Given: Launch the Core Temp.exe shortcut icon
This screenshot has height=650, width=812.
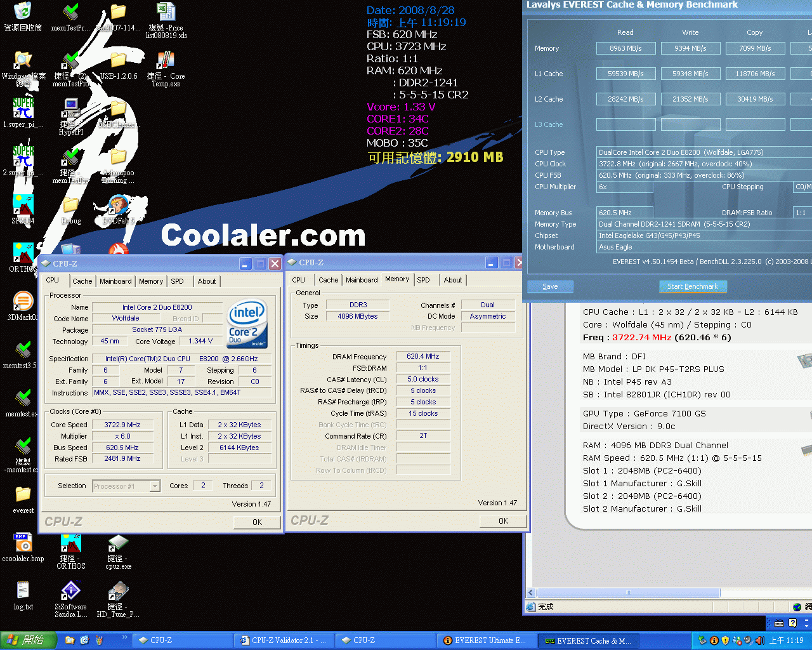Looking at the screenshot, I should point(166,60).
